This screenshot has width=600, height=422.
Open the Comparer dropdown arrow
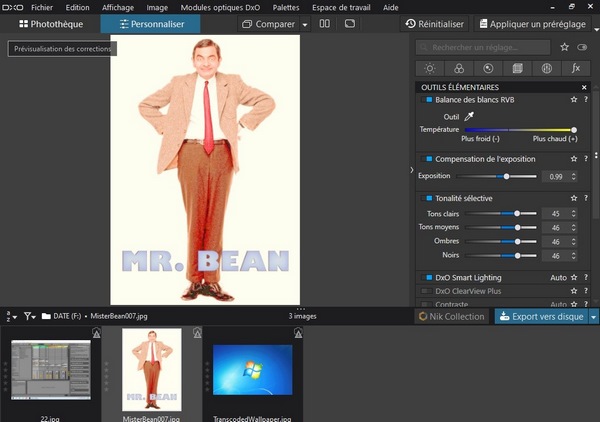pyautogui.click(x=305, y=24)
